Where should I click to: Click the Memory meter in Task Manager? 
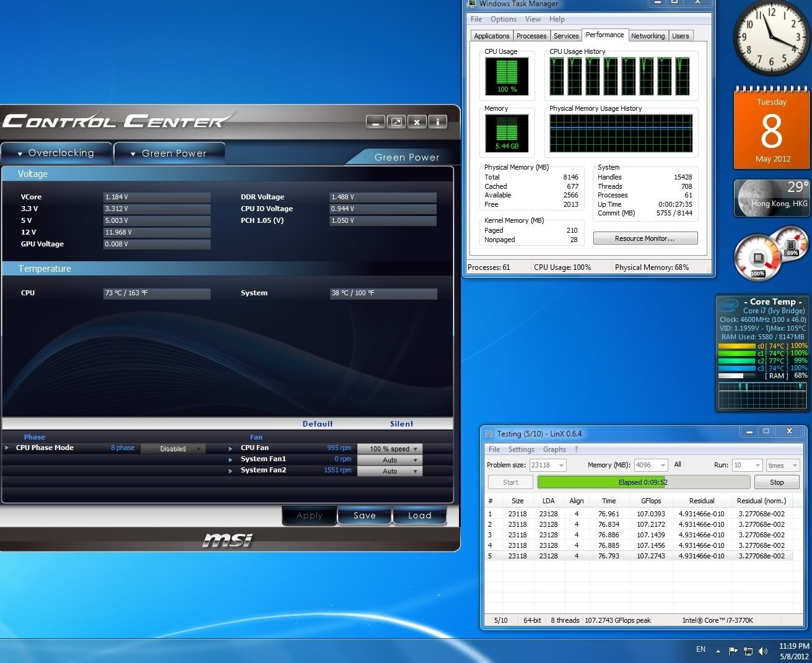pyautogui.click(x=507, y=134)
